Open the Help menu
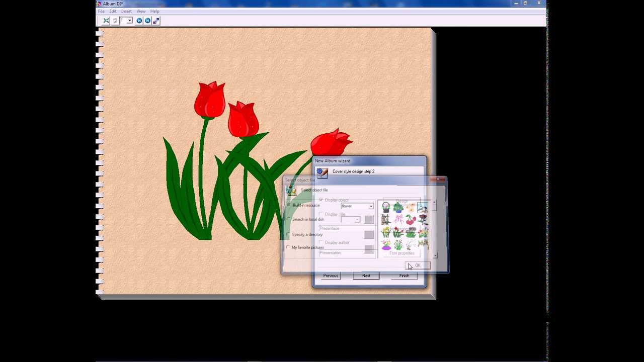This screenshot has width=644, height=362. 154,11
